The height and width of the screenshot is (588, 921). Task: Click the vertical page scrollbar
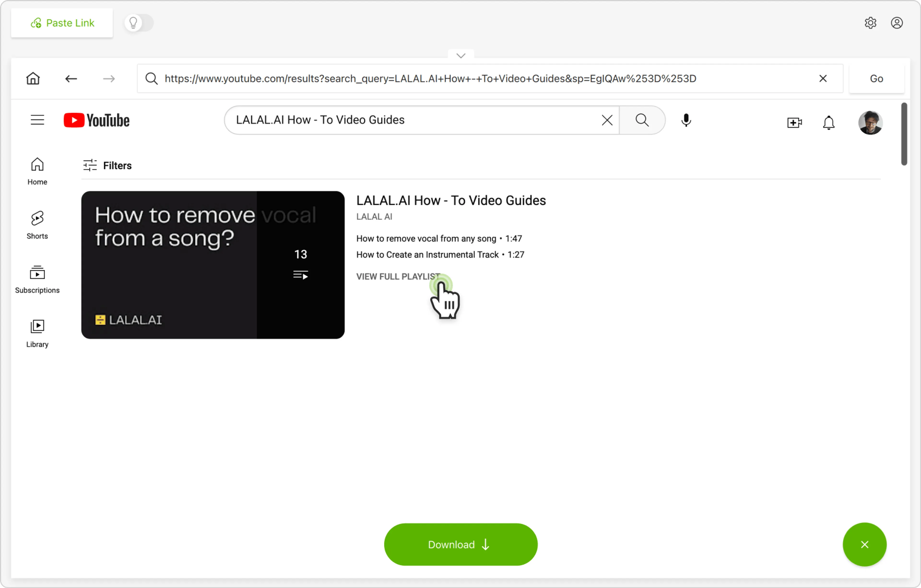[x=904, y=134]
